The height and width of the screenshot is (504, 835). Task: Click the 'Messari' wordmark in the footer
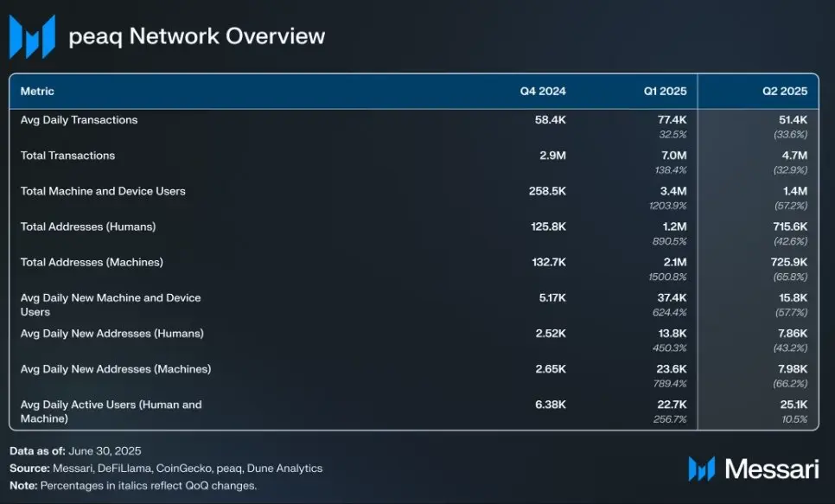(x=772, y=469)
